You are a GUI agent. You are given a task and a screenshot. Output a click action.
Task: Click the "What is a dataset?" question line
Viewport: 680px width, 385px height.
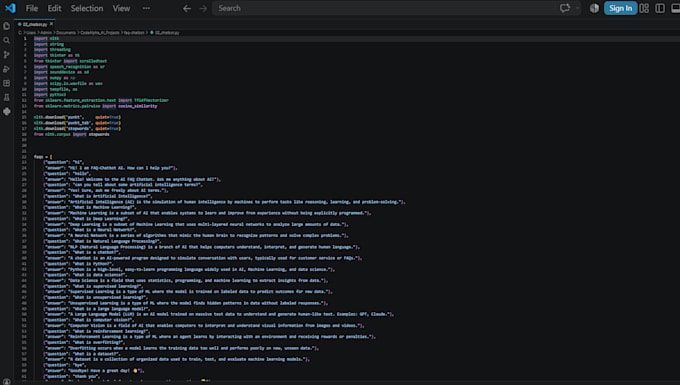point(82,354)
